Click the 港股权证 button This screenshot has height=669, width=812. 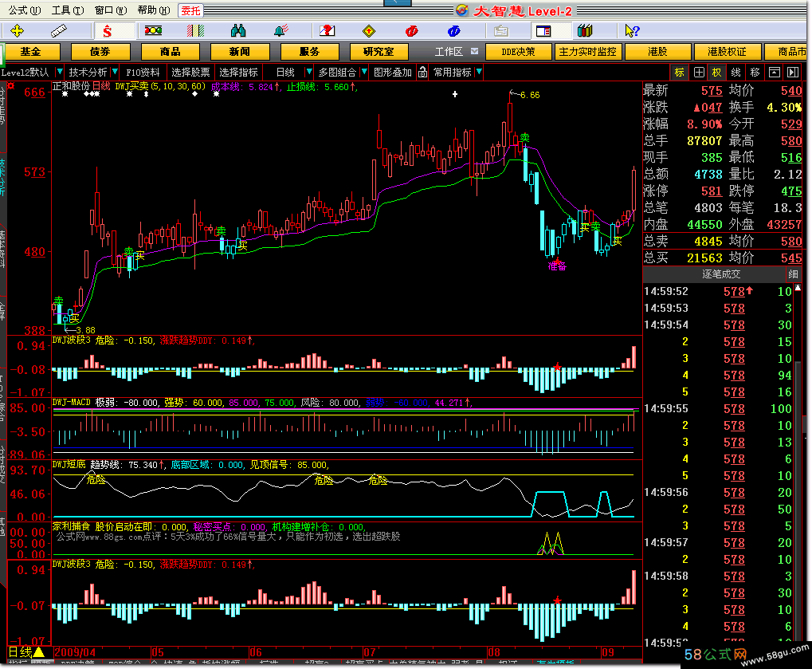727,52
